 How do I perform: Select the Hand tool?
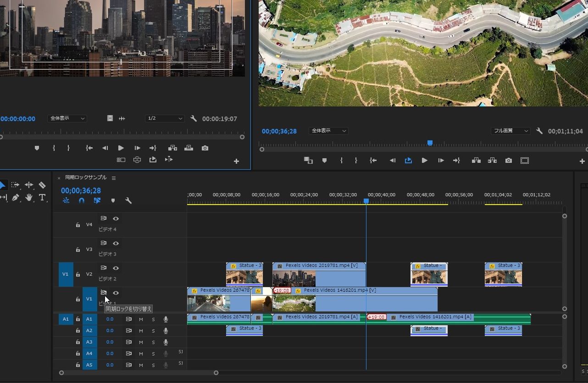[x=28, y=197]
